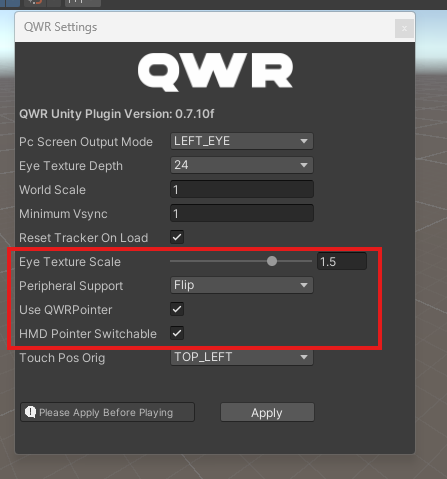
Task: Click the warning icon beside Please Apply
Action: pos(30,412)
